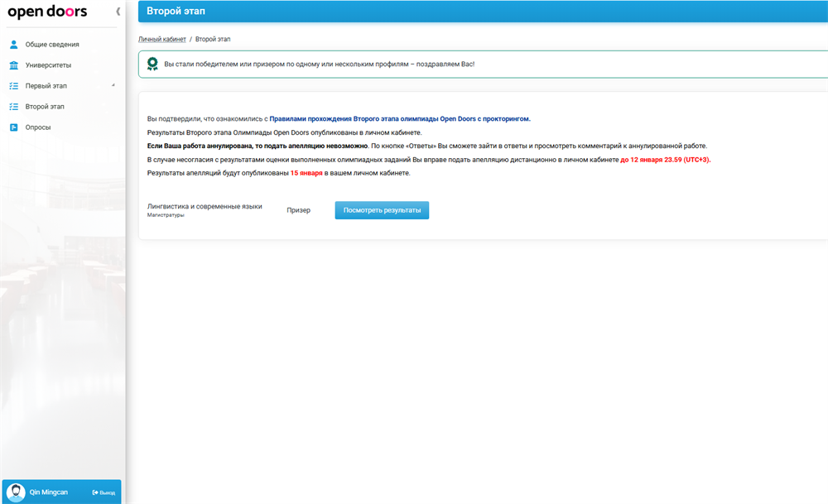Viewport: 828px width, 504px height.
Task: Open the Опросы menu item
Action: pyautogui.click(x=38, y=127)
